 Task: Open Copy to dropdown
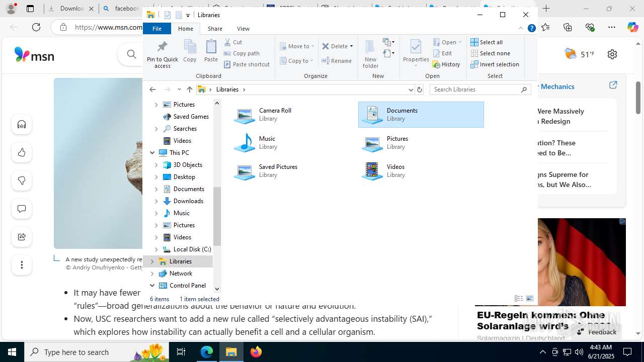click(x=297, y=61)
